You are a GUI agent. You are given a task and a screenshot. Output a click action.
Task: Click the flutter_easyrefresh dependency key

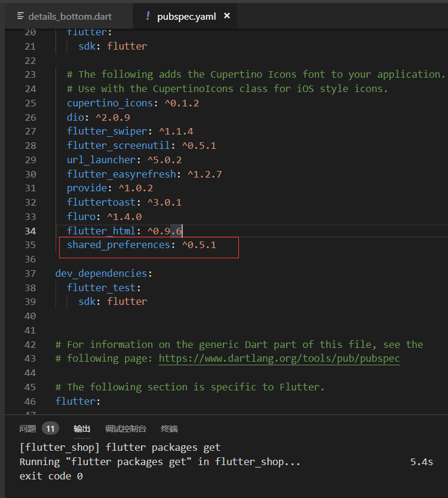point(121,174)
